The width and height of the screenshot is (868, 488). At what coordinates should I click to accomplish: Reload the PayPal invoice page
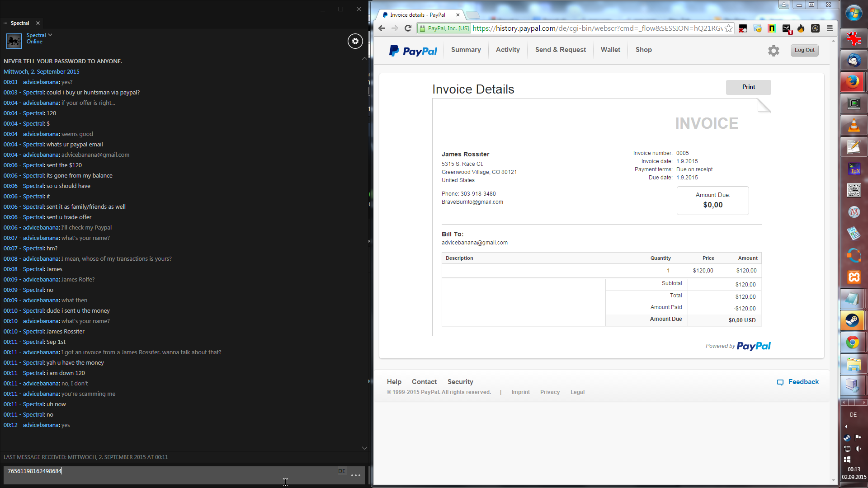coord(408,28)
